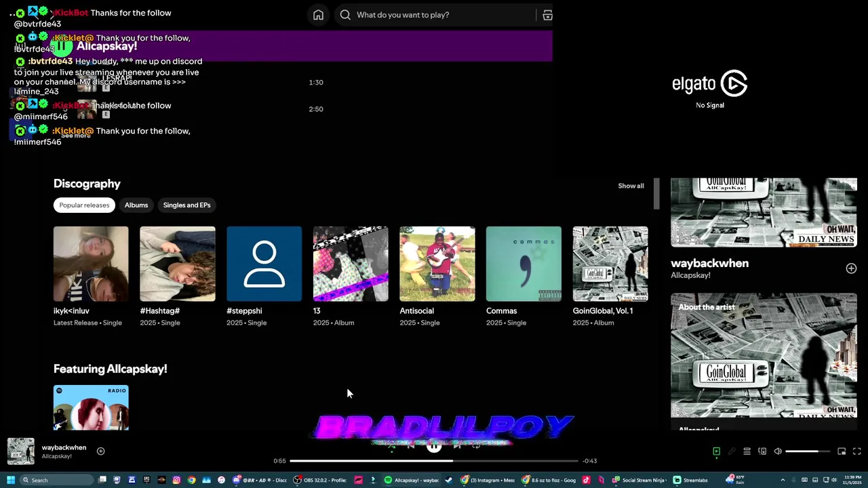Open the Instagram taskbar shortcut icon
Viewport: 868px width, 488px height.
pyautogui.click(x=176, y=480)
